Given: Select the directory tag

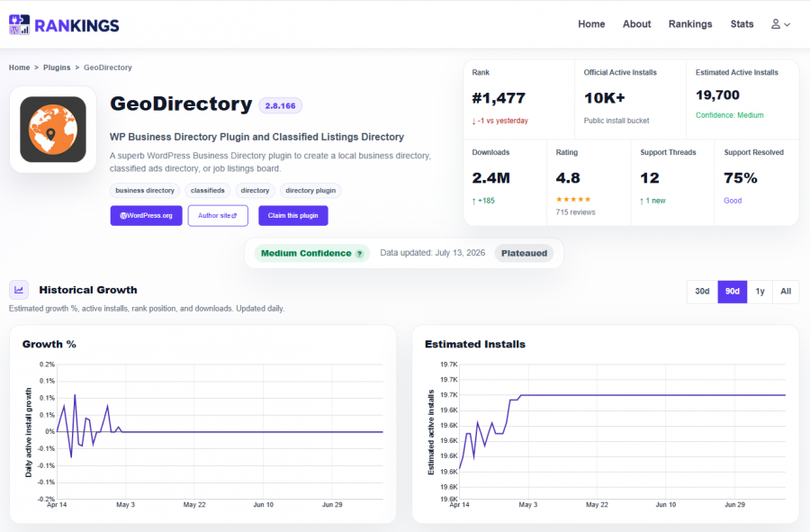Looking at the screenshot, I should 256,191.
